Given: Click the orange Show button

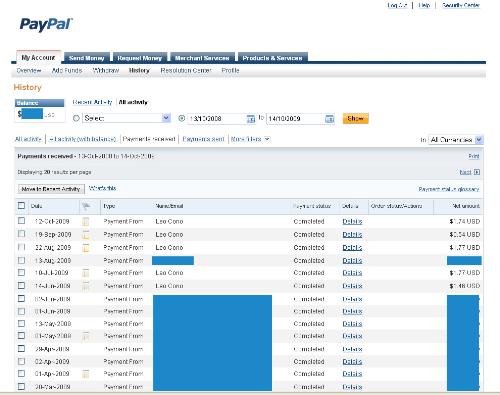Looking at the screenshot, I should pyautogui.click(x=356, y=118).
